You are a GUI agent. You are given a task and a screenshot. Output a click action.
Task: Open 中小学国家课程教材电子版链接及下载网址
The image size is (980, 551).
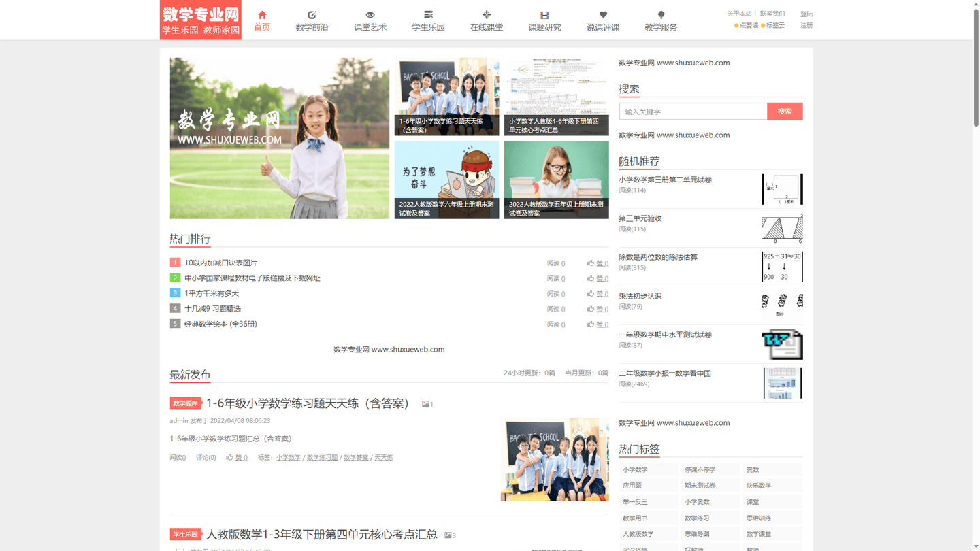point(252,278)
